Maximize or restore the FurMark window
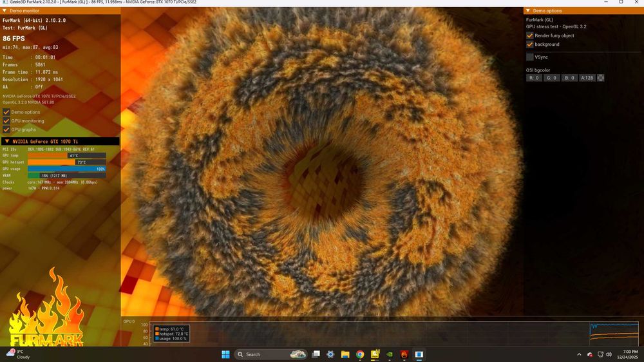The width and height of the screenshot is (644, 362). click(x=621, y=2)
